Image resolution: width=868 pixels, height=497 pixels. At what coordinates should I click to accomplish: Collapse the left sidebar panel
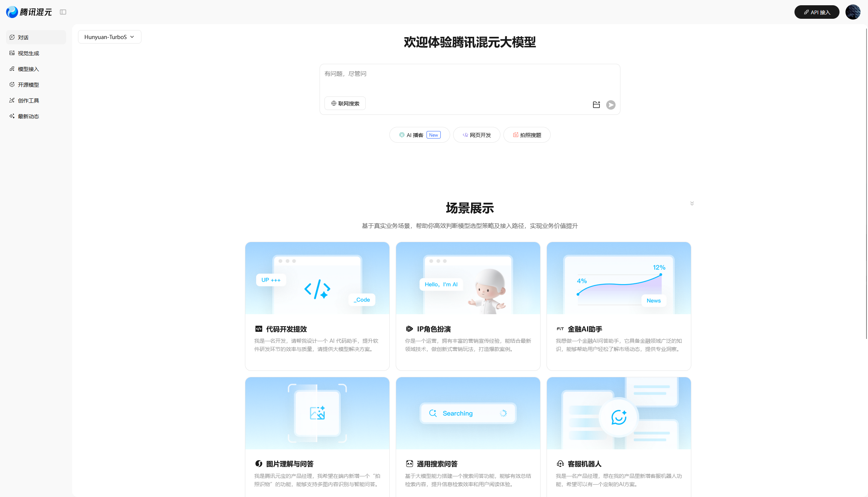63,12
